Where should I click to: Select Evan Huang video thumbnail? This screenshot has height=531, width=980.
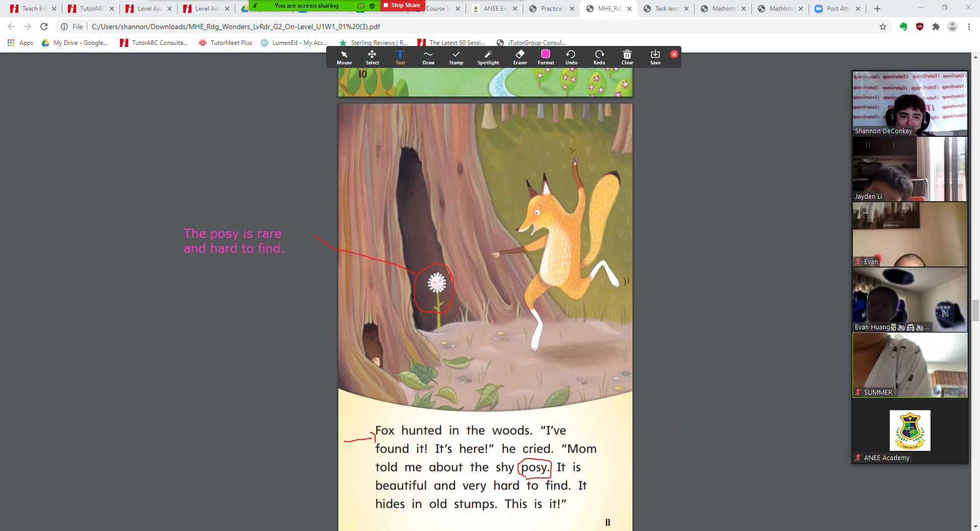[x=910, y=300]
